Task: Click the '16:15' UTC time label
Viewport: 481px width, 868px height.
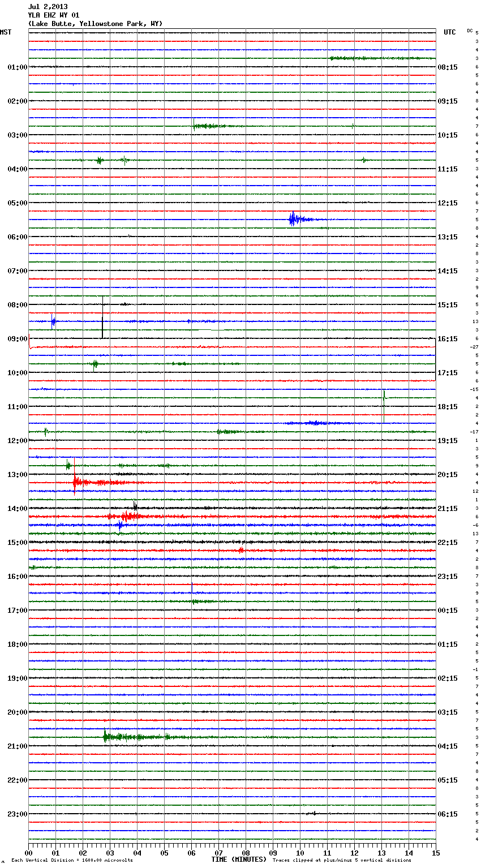Action: click(448, 339)
